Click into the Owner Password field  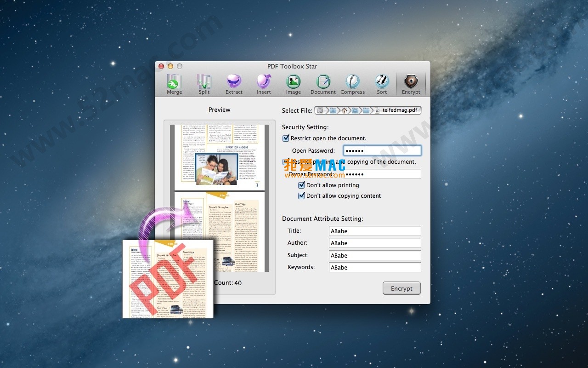click(382, 174)
